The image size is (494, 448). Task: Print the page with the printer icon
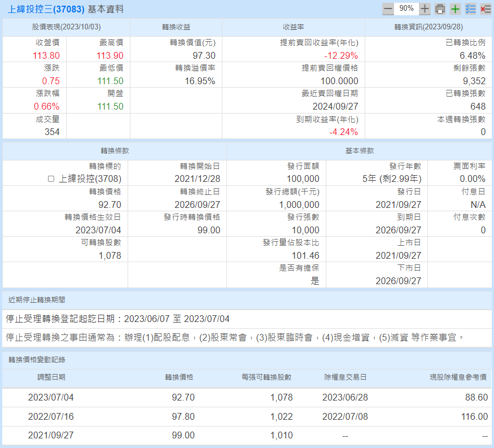pyautogui.click(x=440, y=9)
